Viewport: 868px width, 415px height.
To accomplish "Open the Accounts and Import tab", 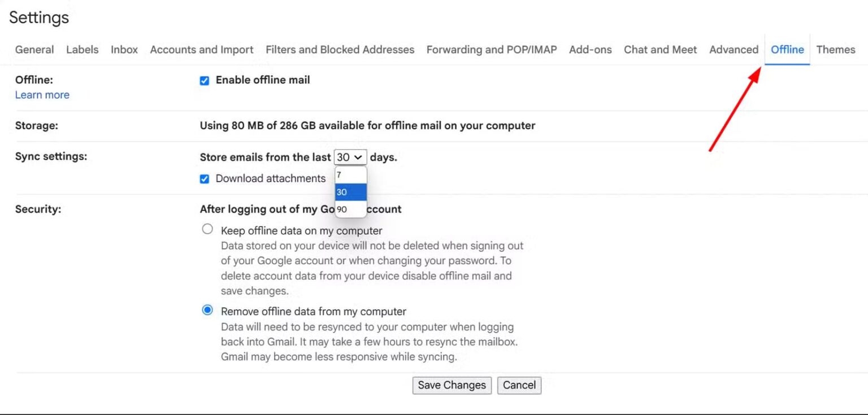I will 201,50.
